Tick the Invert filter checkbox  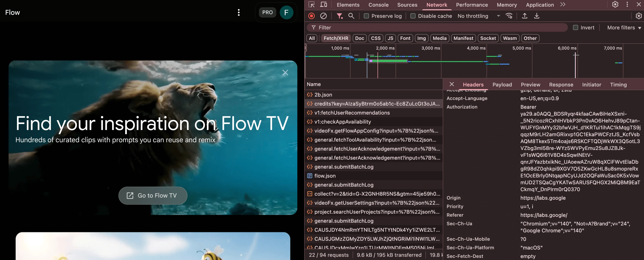pos(576,27)
